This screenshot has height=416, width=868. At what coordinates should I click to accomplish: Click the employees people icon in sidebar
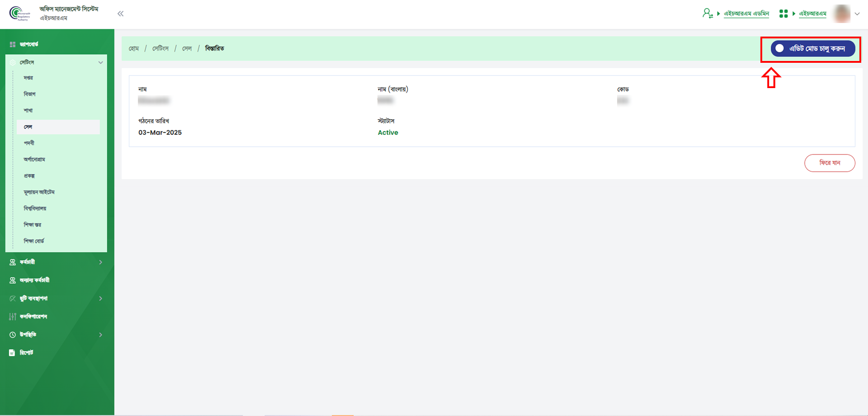[x=13, y=262]
